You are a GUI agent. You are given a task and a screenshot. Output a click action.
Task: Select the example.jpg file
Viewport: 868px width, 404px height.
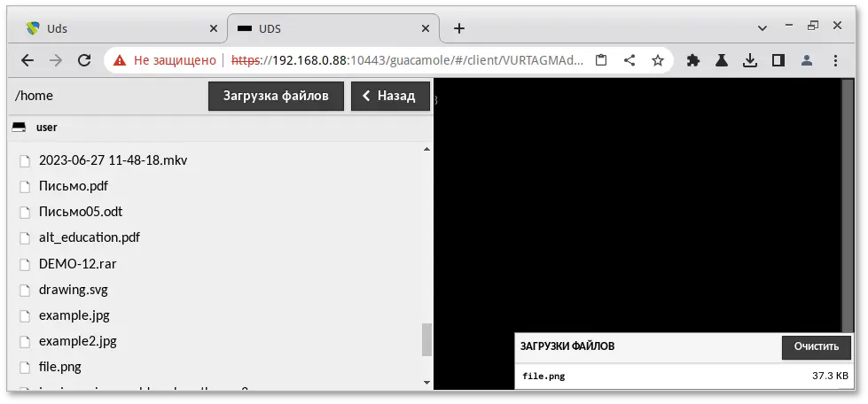74,315
